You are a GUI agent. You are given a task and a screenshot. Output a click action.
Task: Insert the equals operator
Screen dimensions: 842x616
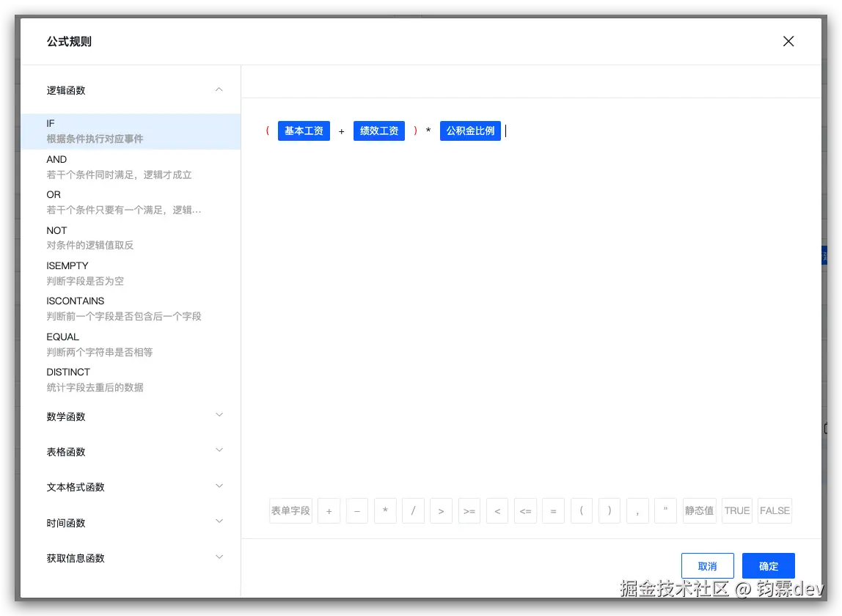point(553,510)
